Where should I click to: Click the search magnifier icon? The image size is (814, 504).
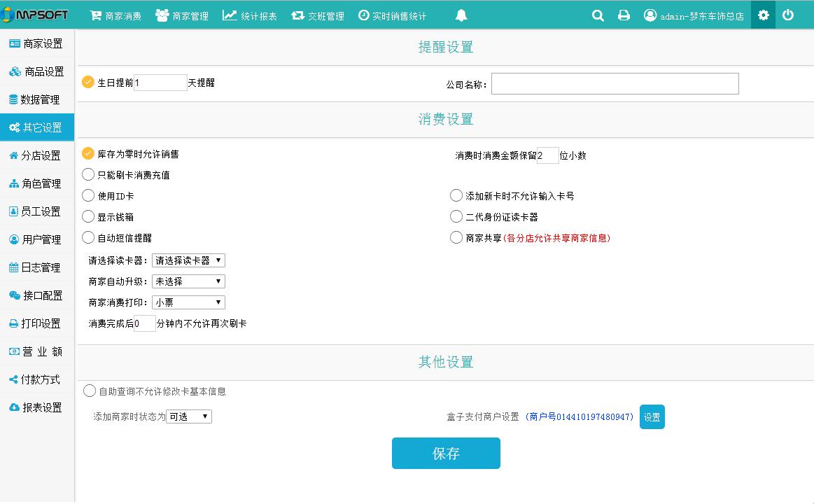[x=598, y=15]
